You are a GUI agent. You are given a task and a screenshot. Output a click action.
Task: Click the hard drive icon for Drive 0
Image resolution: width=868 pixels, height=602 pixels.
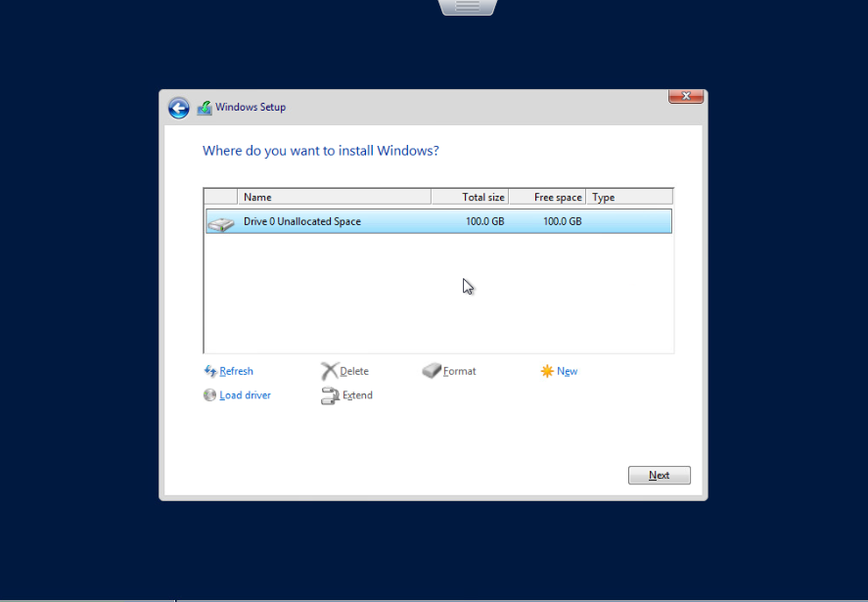(221, 223)
